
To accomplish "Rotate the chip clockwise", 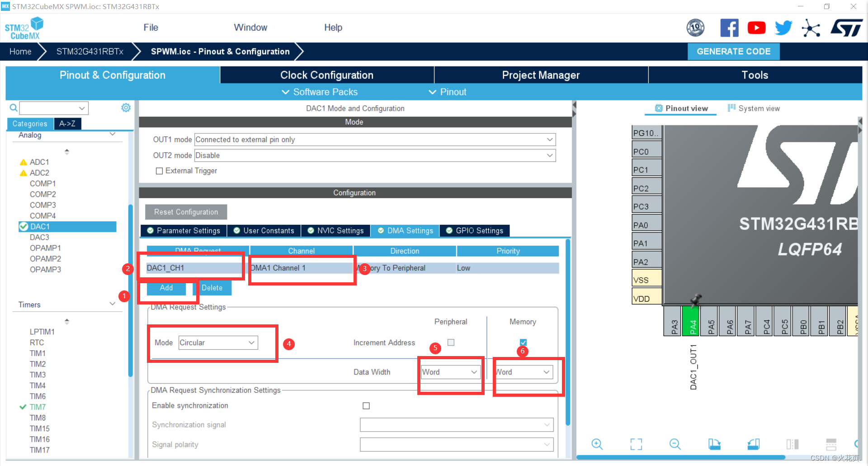I will pos(714,444).
